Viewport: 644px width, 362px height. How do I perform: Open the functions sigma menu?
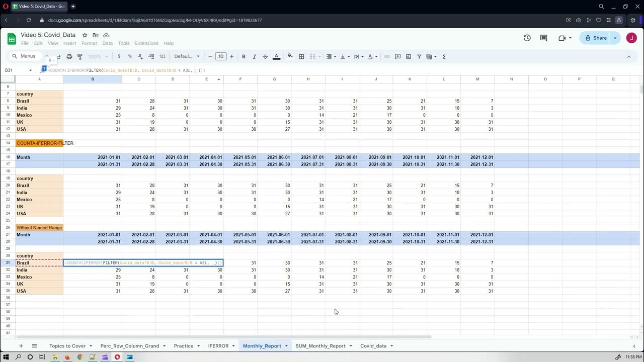point(444,56)
